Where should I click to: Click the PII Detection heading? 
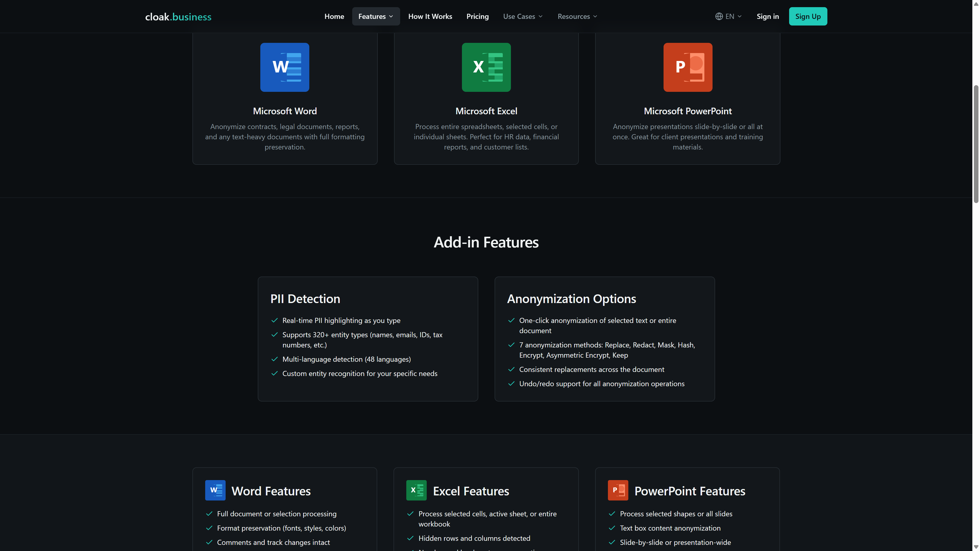pyautogui.click(x=305, y=298)
